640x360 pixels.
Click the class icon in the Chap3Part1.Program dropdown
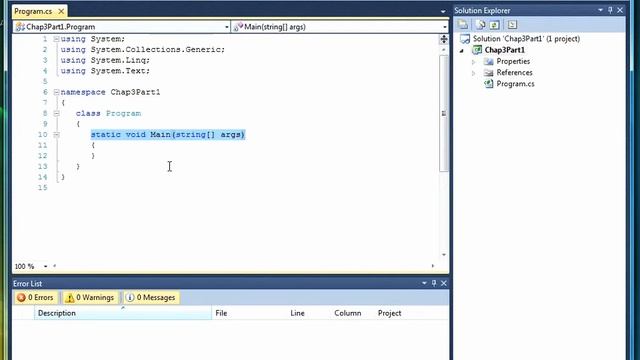point(20,27)
